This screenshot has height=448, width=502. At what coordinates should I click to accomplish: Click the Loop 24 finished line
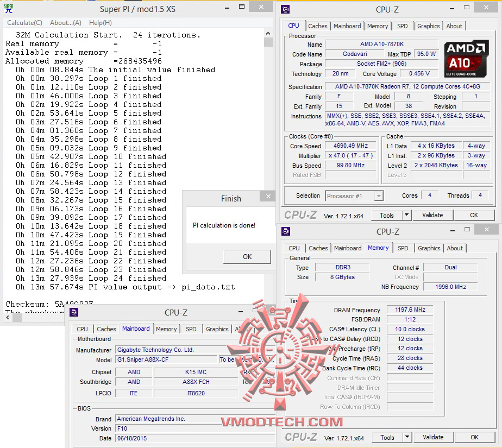click(x=91, y=279)
